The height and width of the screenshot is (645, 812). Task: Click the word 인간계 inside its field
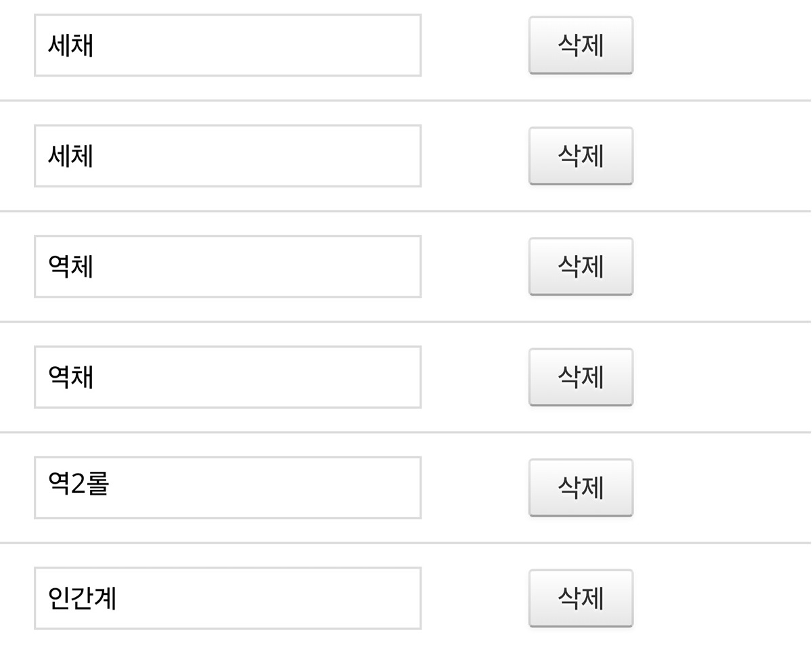coord(82,598)
